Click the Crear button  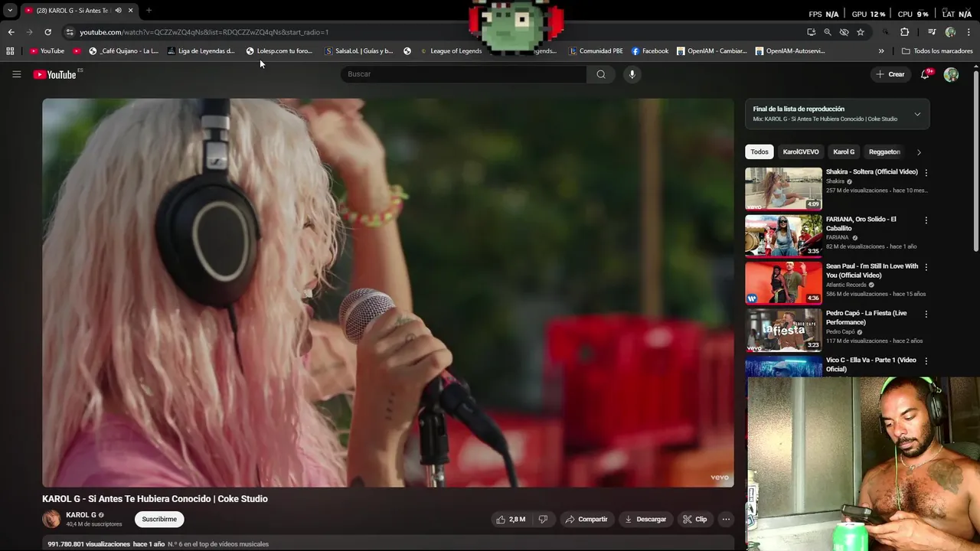(890, 74)
